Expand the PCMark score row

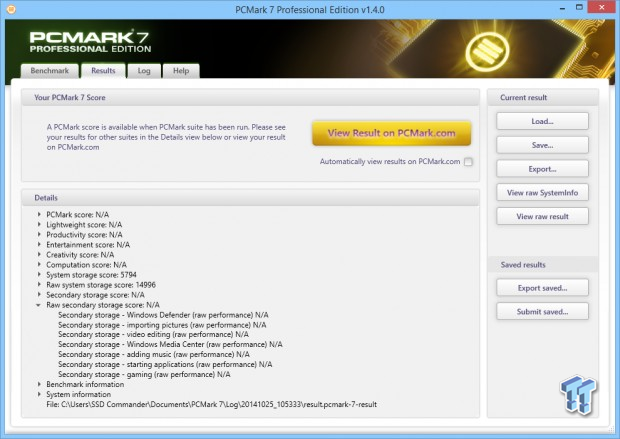tap(39, 214)
